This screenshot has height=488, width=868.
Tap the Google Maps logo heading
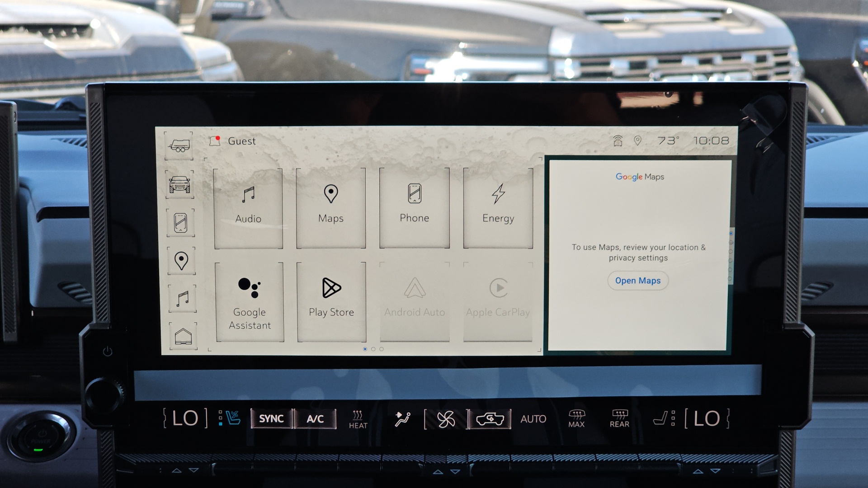point(640,177)
